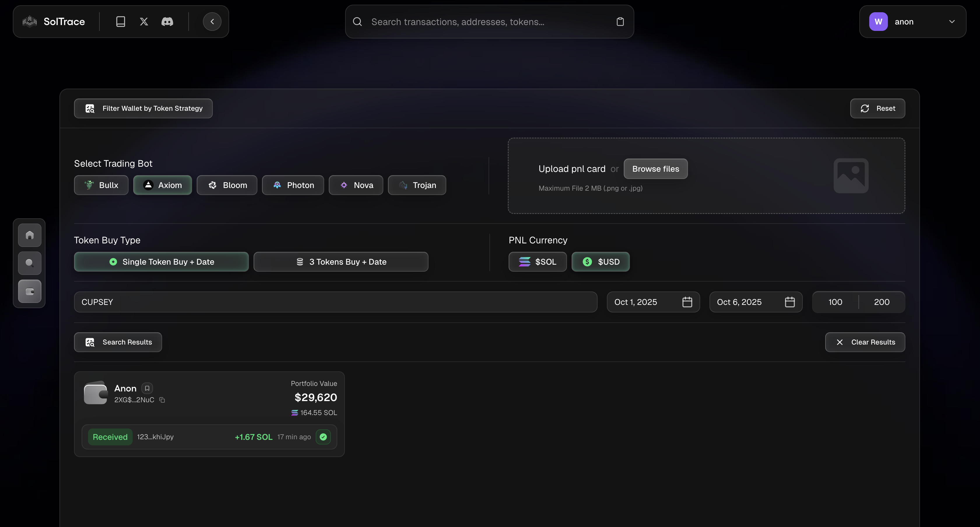Open the wallet icon in the left sidebar
The height and width of the screenshot is (527, 980).
point(29,291)
